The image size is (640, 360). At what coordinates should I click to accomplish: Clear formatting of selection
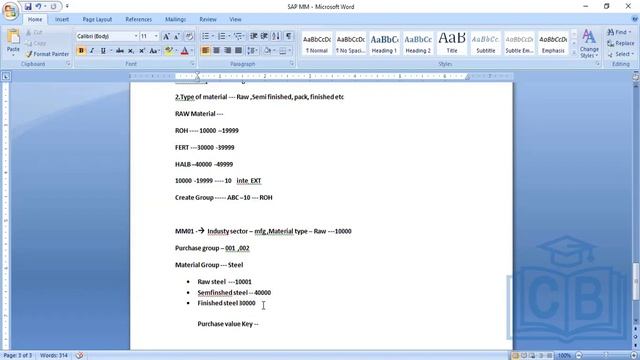[189, 36]
